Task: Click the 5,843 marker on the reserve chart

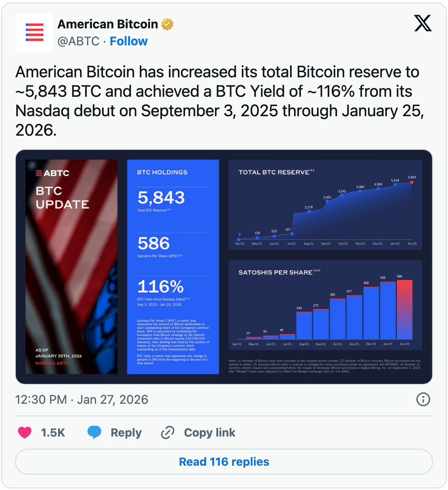Action: 412,183
